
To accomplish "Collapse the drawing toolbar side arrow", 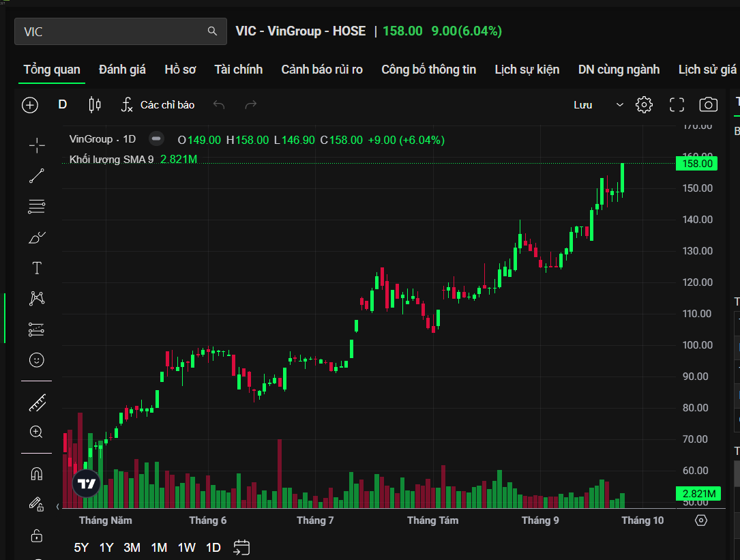I will pyautogui.click(x=57, y=507).
